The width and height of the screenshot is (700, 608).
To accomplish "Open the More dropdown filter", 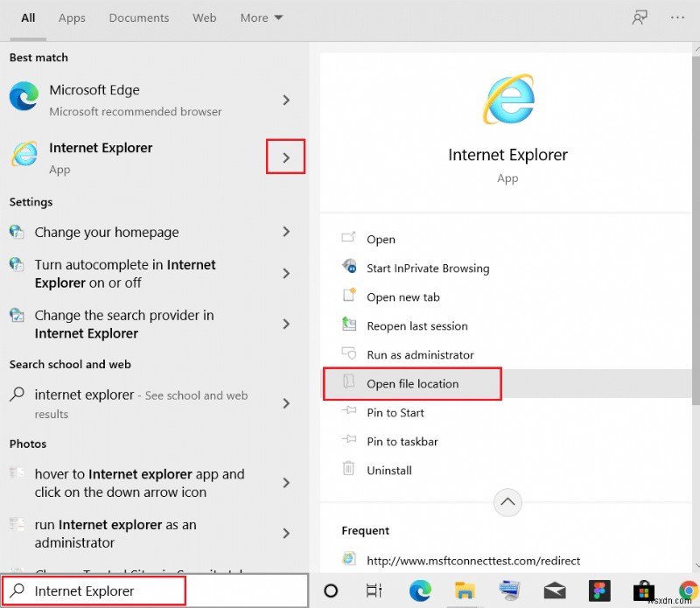I will pos(261,17).
